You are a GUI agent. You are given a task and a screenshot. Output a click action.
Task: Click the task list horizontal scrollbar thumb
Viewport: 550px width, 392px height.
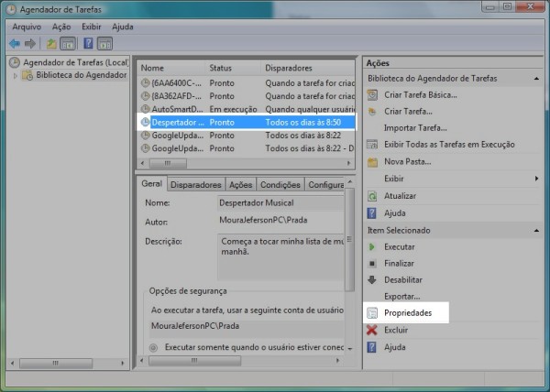pos(167,162)
